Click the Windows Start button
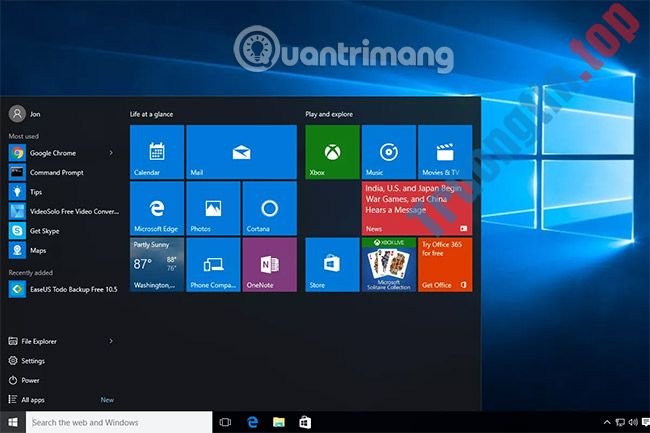 13,422
